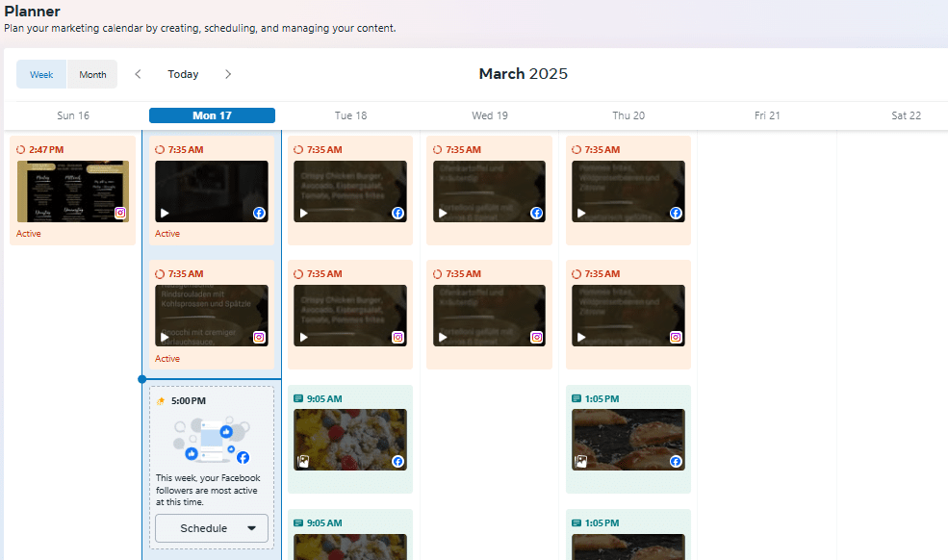Click story ring icon on Sunday 2:47 PM
Viewport: 948px width, 560px height.
click(x=21, y=150)
